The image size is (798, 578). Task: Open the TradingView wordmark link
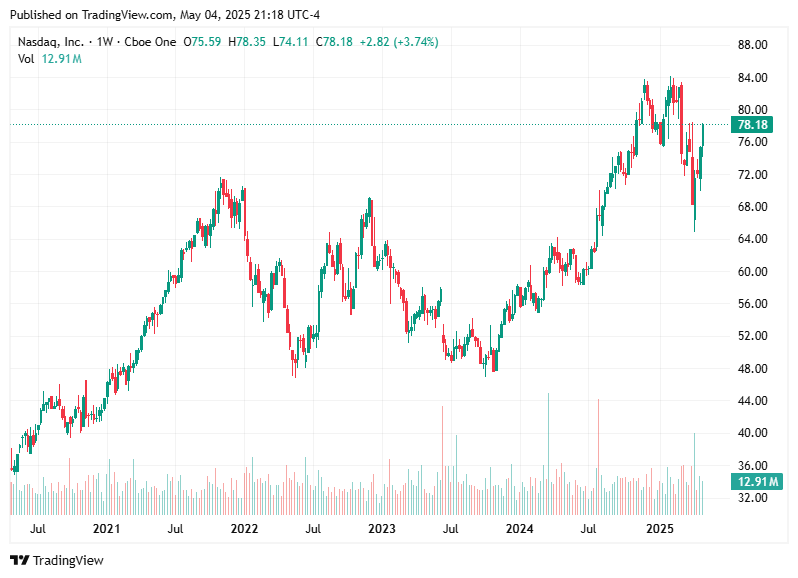(68, 560)
